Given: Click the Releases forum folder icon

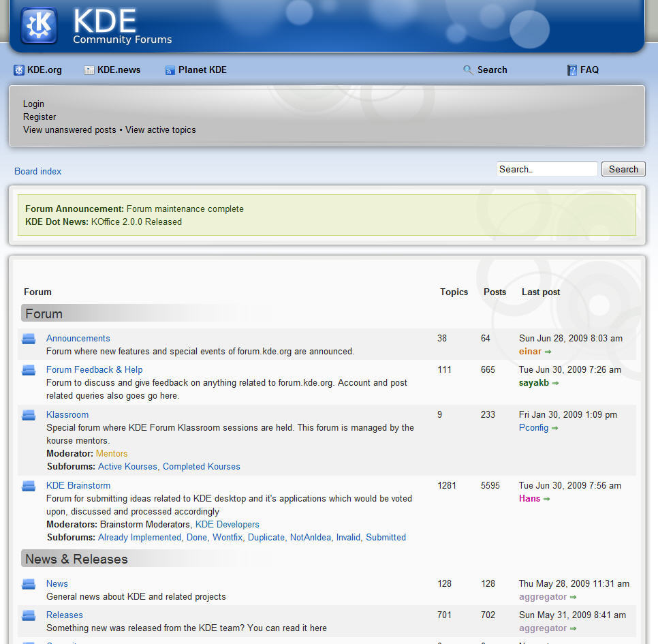Looking at the screenshot, I should [29, 615].
